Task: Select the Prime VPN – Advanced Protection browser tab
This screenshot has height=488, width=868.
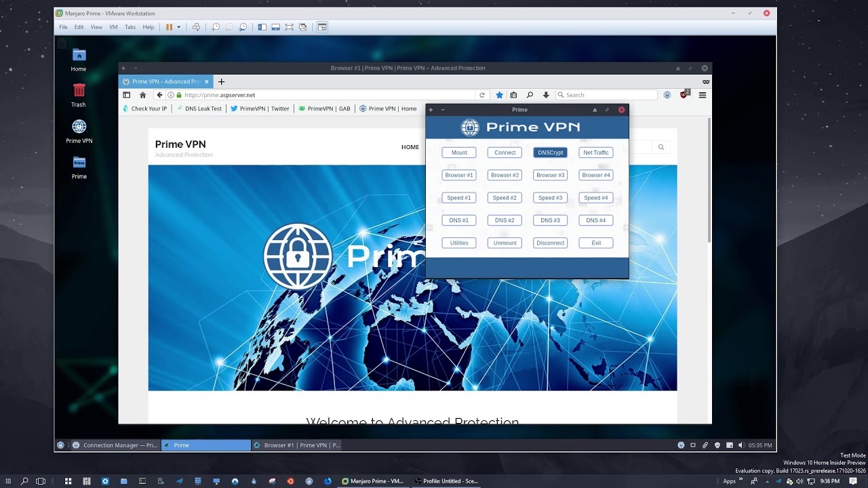Action: pyautogui.click(x=165, y=81)
